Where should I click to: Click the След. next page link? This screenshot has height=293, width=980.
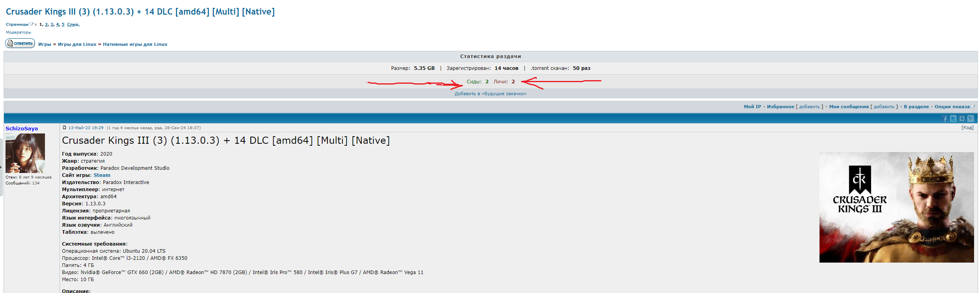[73, 24]
